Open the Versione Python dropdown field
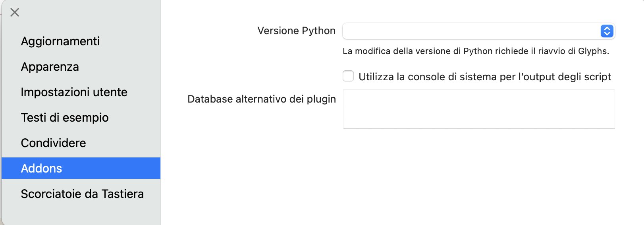 pyautogui.click(x=471, y=31)
